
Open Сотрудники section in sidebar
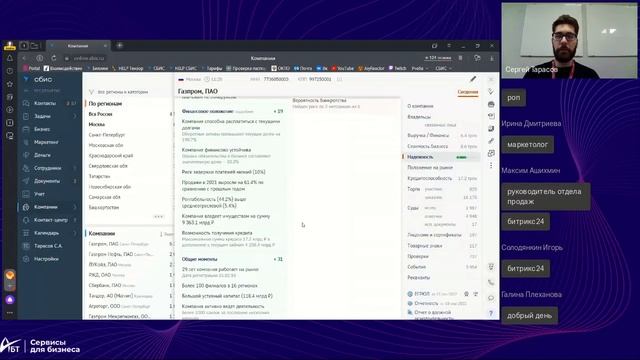click(x=47, y=168)
